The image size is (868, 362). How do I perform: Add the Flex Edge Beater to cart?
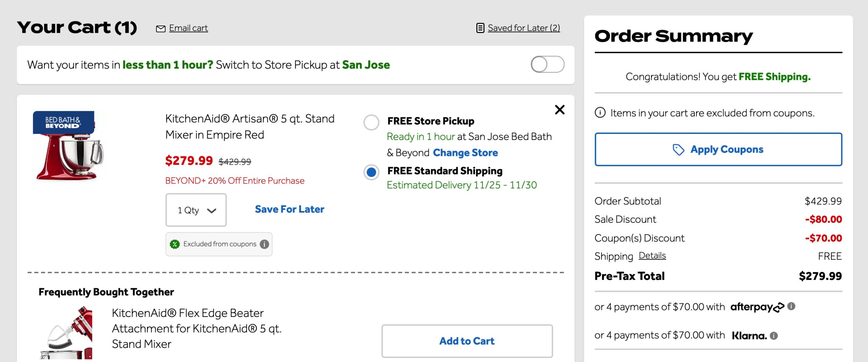pyautogui.click(x=467, y=341)
